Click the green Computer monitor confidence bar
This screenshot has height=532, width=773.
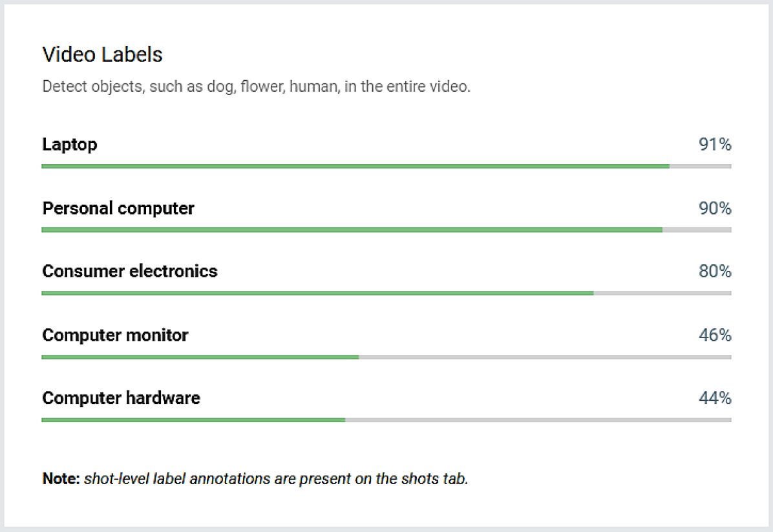200,357
